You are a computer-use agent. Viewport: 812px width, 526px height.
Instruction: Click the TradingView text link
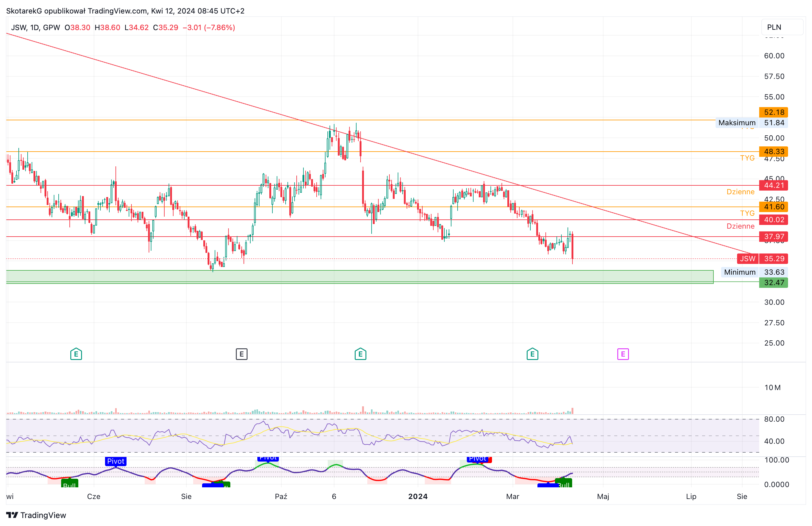(43, 515)
